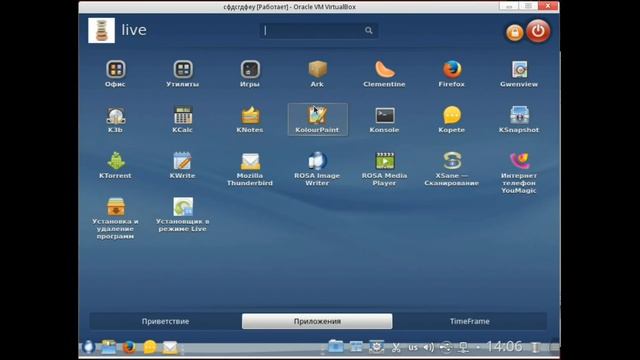Screen dimensions: 640x360
Task: Open the file manager taskbar shortcut
Action: click(109, 347)
